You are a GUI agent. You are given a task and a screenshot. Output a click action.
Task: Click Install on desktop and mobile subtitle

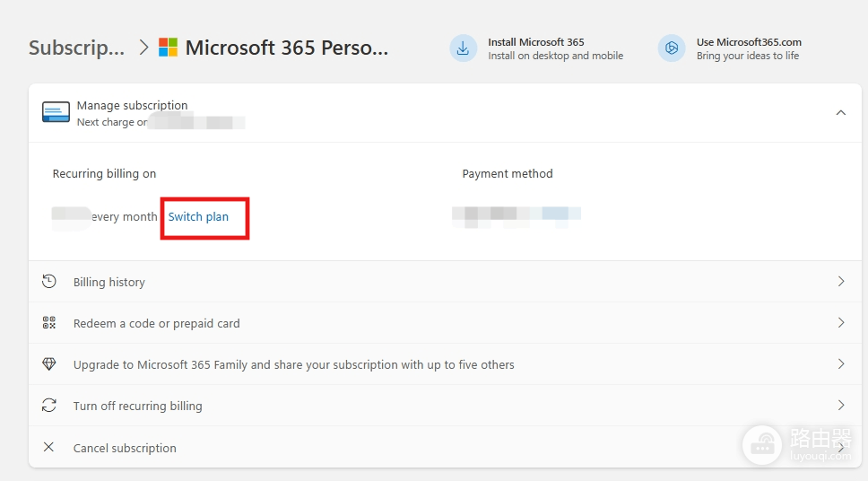556,56
